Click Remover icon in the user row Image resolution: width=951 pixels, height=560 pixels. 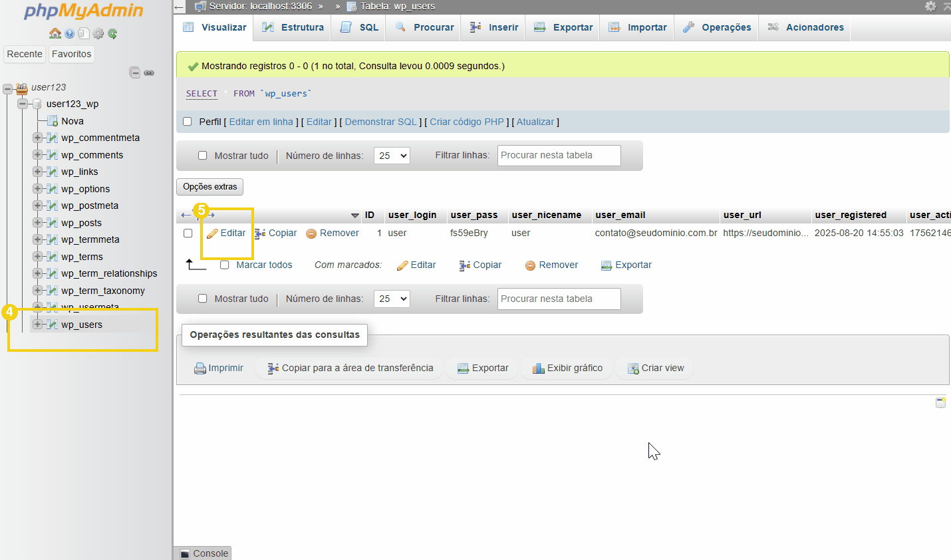311,233
